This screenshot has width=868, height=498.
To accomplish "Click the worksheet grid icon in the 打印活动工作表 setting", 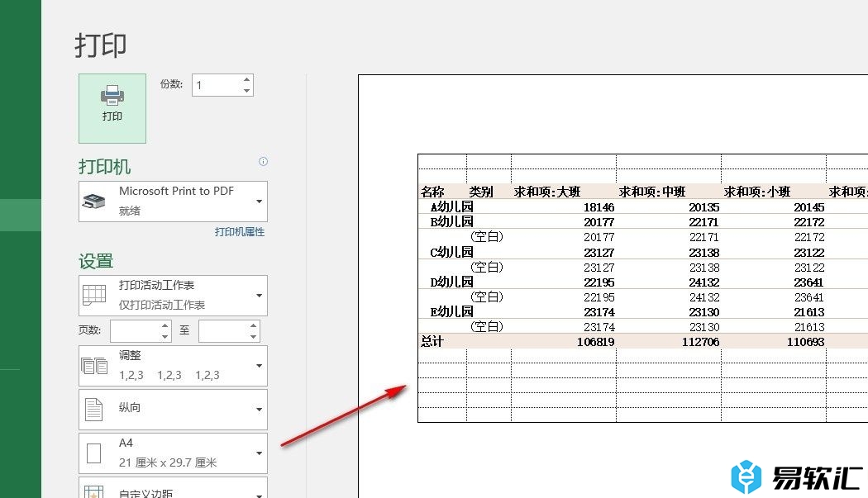I will click(94, 295).
